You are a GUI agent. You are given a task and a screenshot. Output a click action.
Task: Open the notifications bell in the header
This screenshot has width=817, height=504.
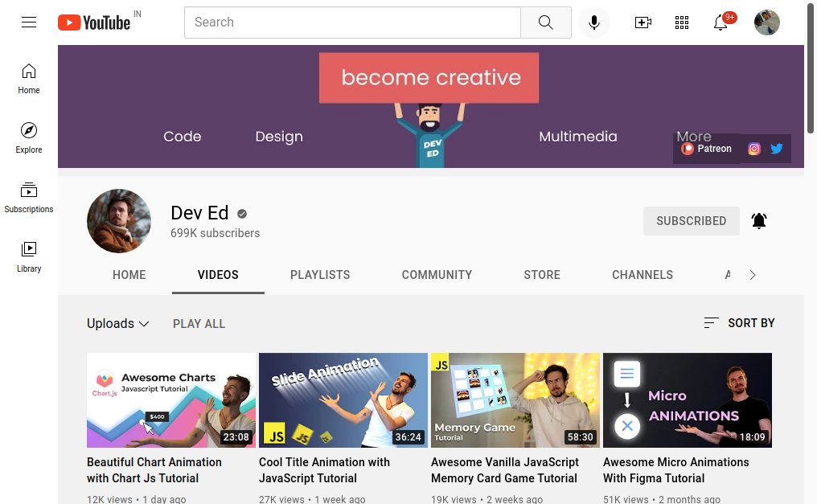point(721,23)
